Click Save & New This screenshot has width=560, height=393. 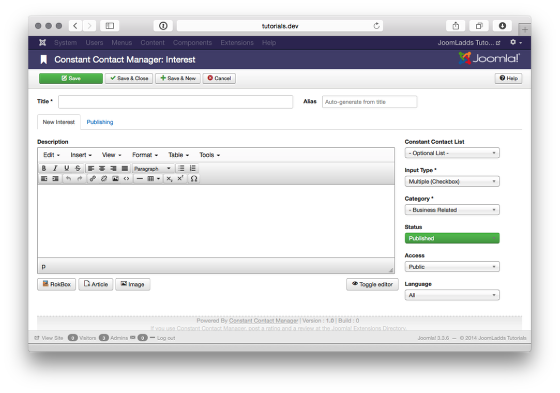click(178, 78)
